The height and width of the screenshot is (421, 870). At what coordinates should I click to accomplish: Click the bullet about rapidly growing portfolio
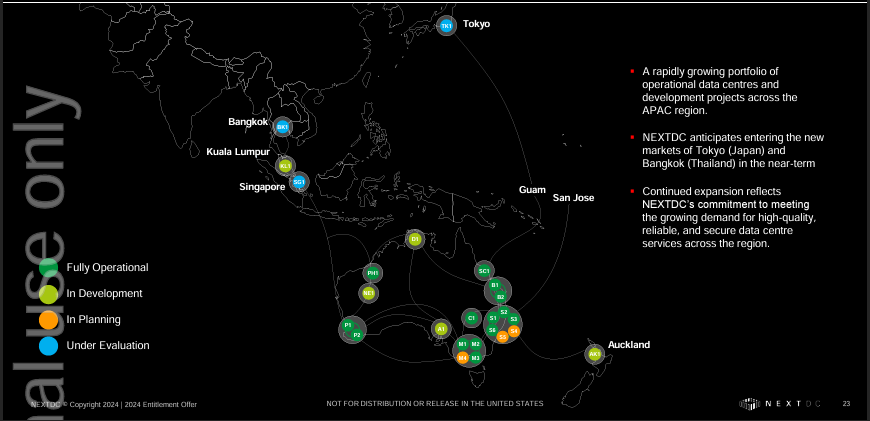[x=720, y=90]
